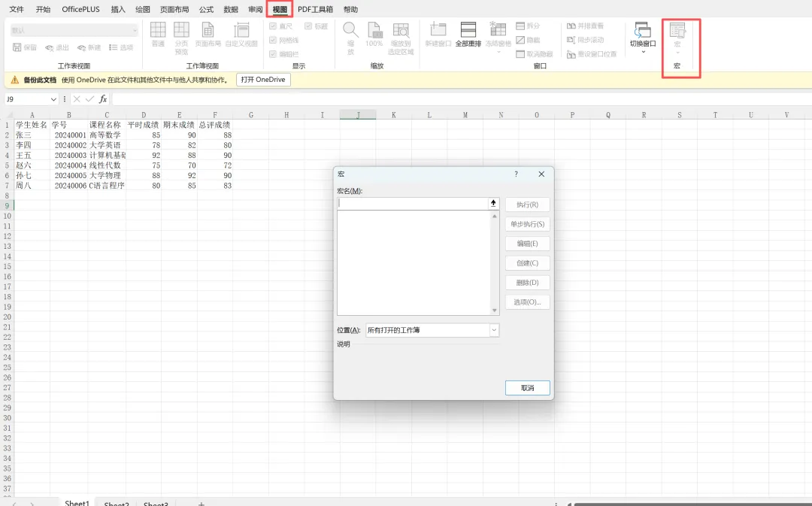812x506 pixels.
Task: Click the 保留 (Keep) sheet view icon
Action: 17,47
